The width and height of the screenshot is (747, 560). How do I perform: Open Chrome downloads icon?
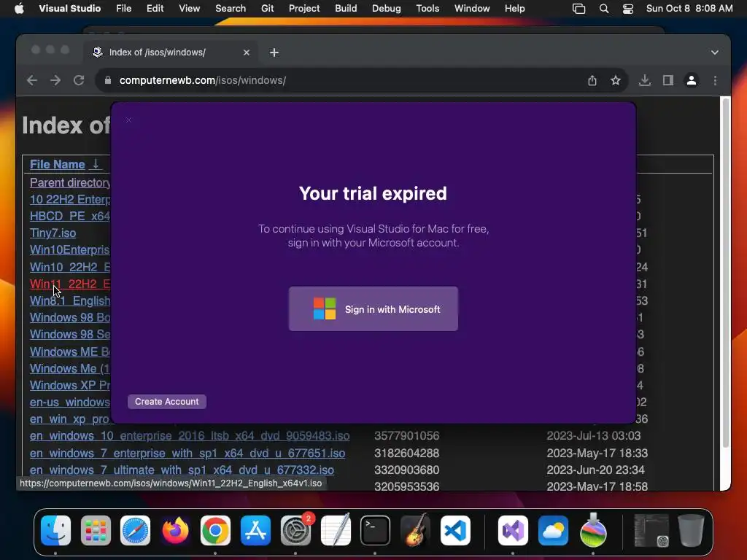[645, 80]
